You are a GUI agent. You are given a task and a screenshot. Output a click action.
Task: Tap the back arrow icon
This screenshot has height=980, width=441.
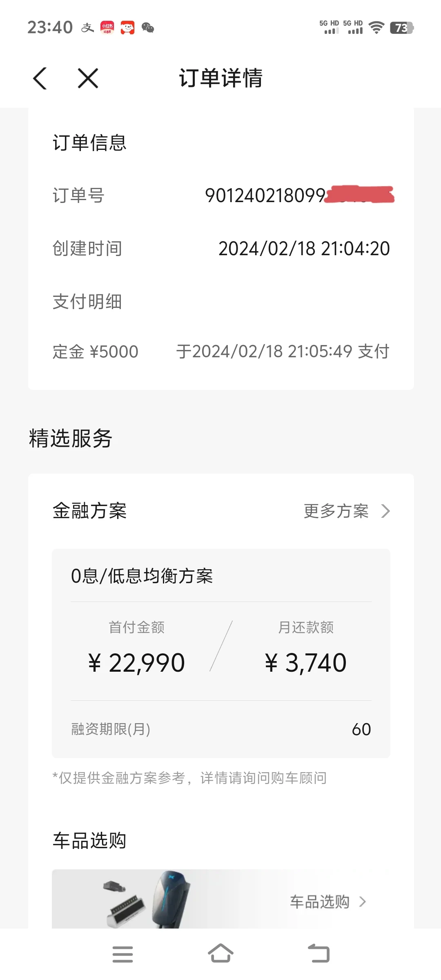pos(40,78)
